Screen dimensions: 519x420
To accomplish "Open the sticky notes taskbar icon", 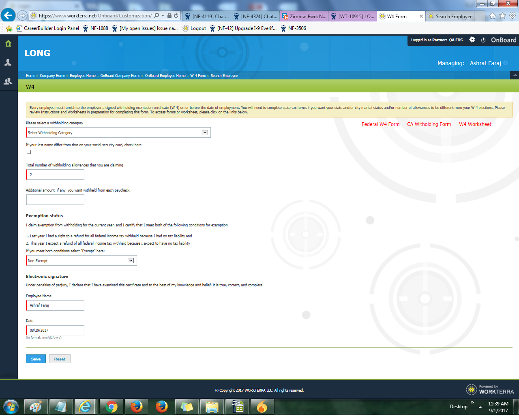I will pyautogui.click(x=187, y=407).
